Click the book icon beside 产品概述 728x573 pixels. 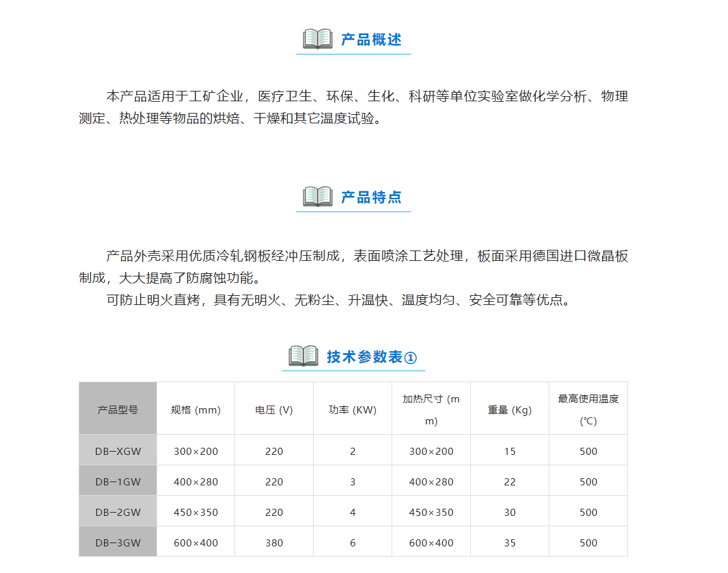(318, 38)
